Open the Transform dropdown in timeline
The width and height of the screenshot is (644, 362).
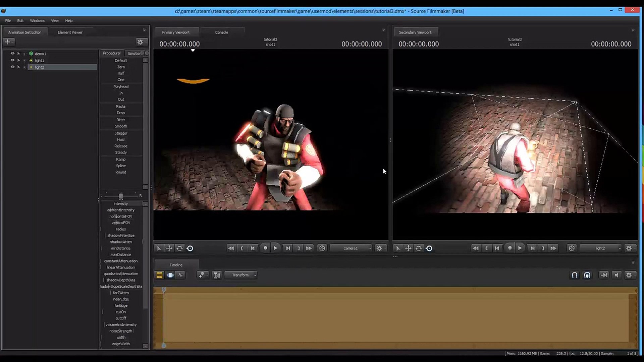[241, 275]
